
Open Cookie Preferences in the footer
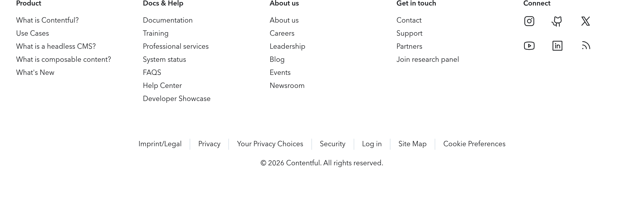pyautogui.click(x=474, y=144)
